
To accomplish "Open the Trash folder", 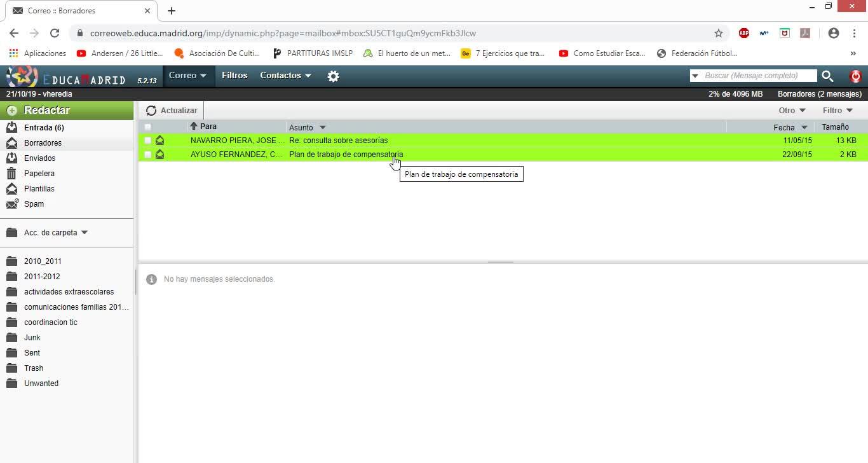I will (x=34, y=368).
